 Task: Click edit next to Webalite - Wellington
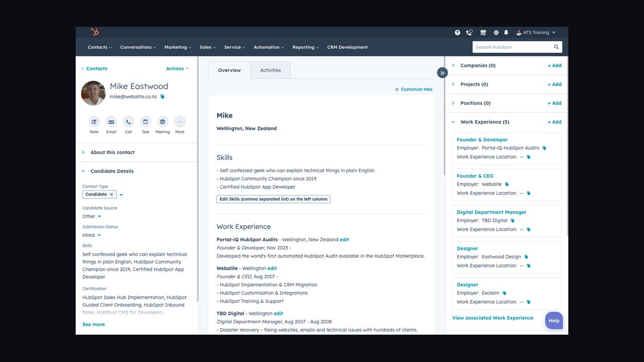click(x=272, y=268)
